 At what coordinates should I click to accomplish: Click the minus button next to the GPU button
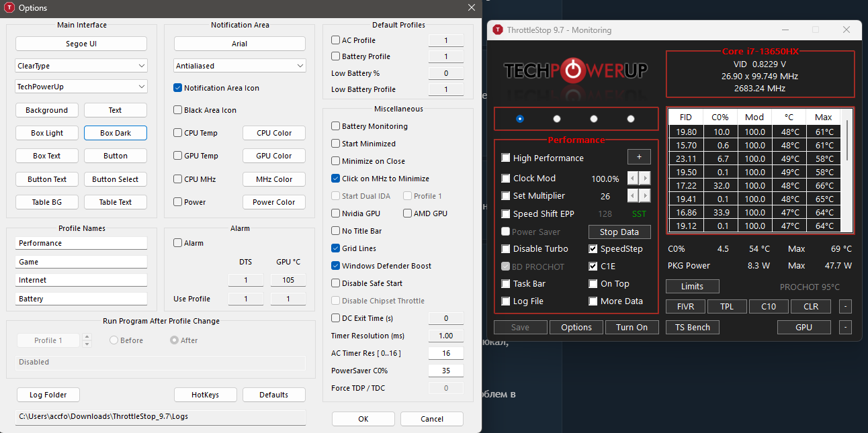click(845, 328)
